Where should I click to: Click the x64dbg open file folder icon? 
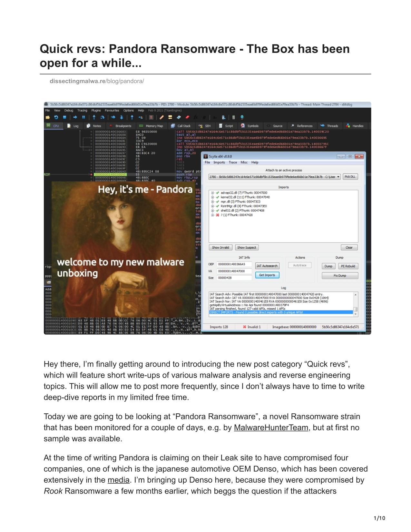click(48, 117)
